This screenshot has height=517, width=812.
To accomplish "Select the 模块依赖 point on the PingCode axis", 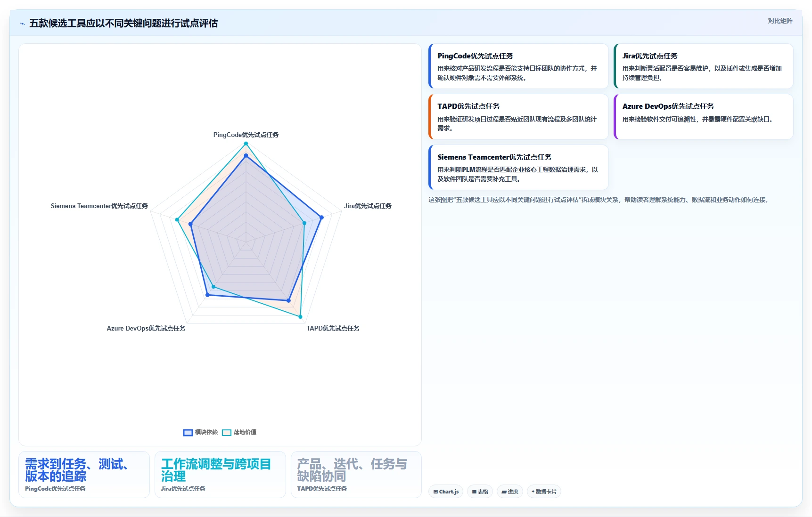I will coord(246,155).
